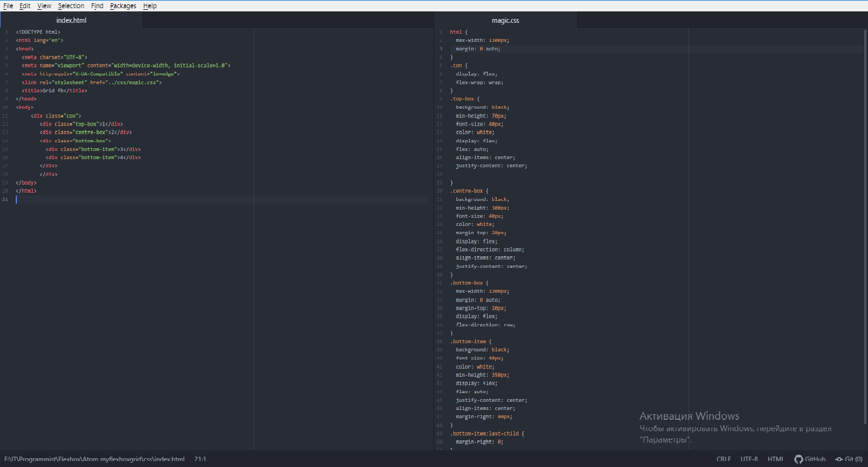Image resolution: width=868 pixels, height=467 pixels.
Task: Click the margin-right: 0 declaration
Action: click(x=480, y=442)
